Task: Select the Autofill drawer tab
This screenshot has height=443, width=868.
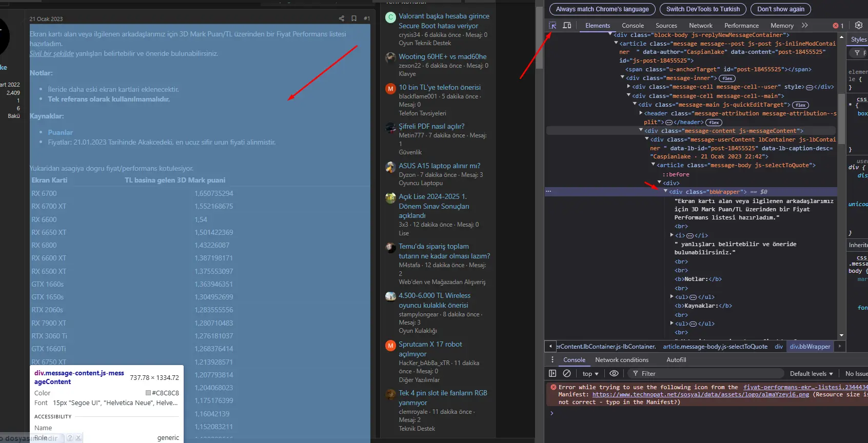Action: coord(676,360)
